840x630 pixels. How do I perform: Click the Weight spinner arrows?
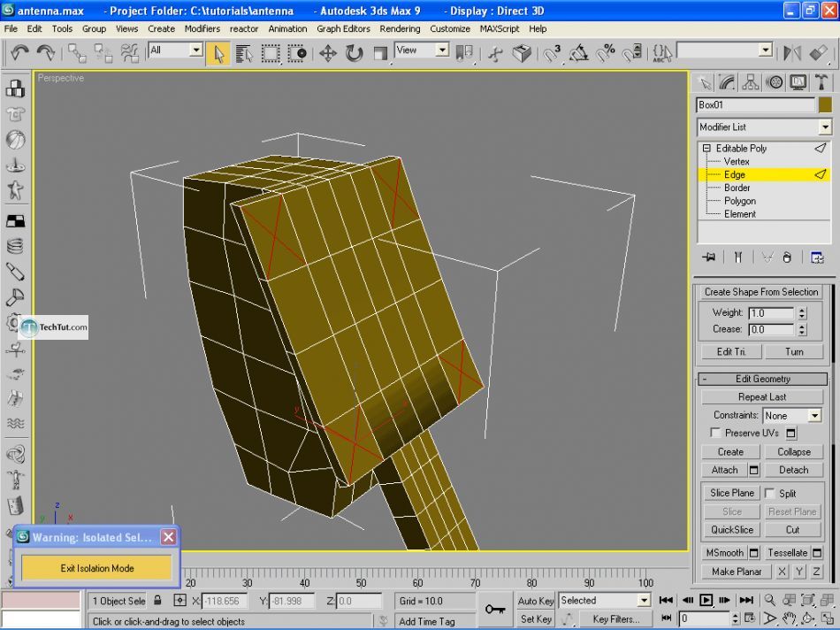(x=802, y=313)
